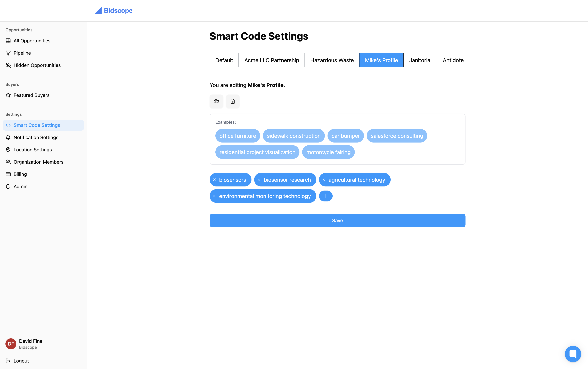The image size is (588, 369).
Task: Click the Save button
Action: coord(337,221)
